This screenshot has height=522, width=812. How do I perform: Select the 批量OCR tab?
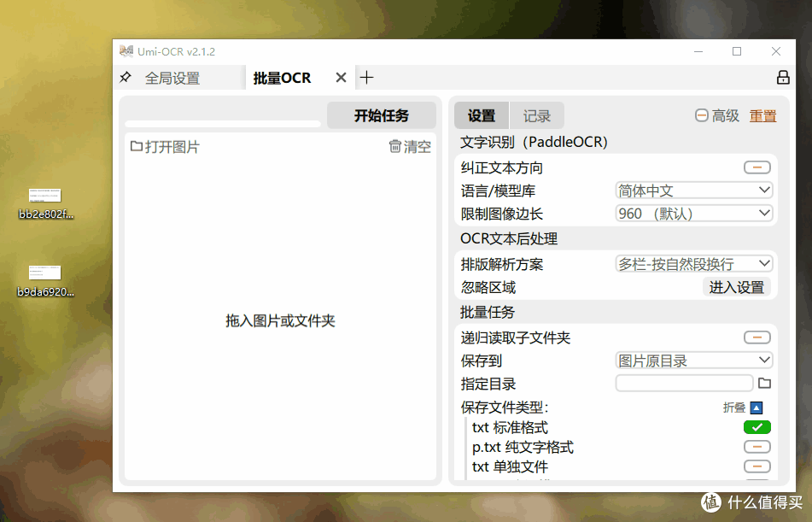pyautogui.click(x=283, y=78)
